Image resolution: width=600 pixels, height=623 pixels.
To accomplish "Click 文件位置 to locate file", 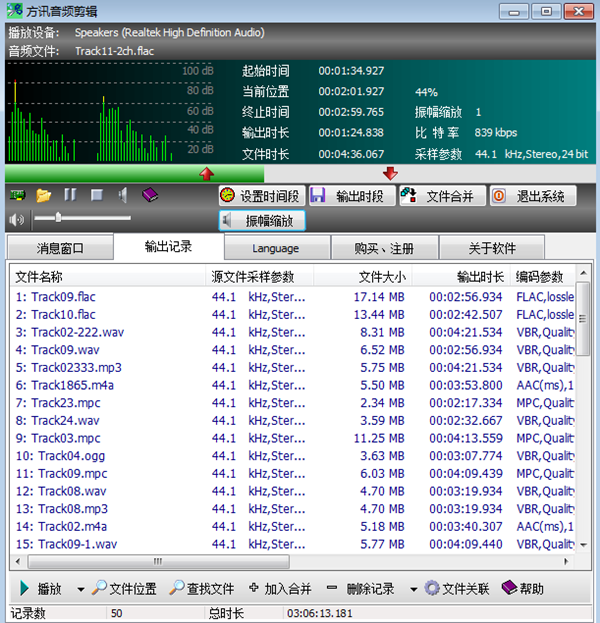I will click(124, 588).
